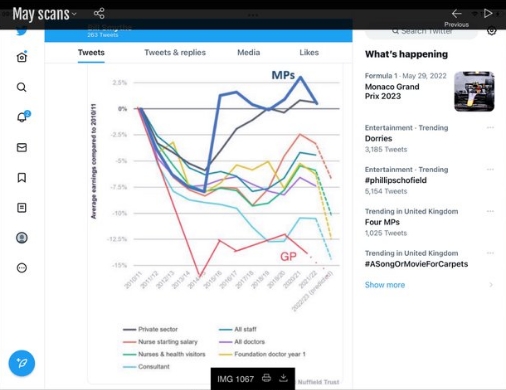Viewport: 506px width, 390px height.
Task: Click the Search Twitter field
Action: tap(421, 32)
